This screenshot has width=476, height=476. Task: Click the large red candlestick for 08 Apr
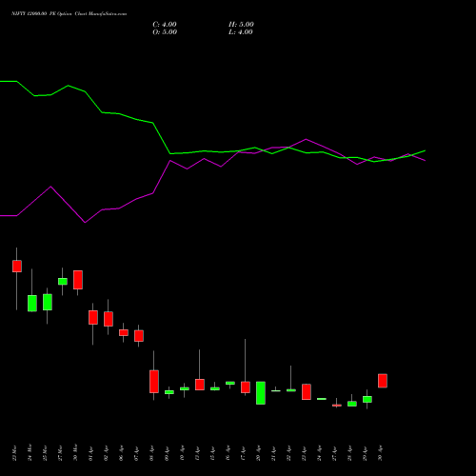pyautogui.click(x=154, y=382)
